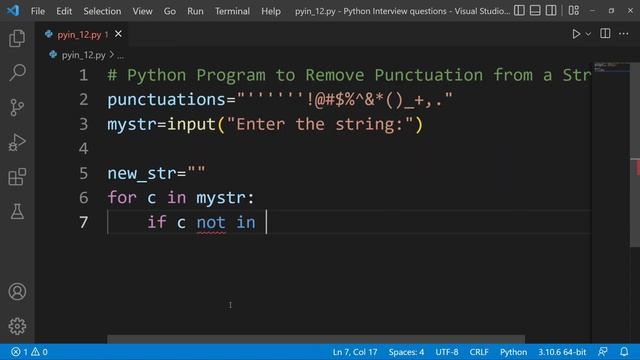
Task: Click pyin_12.py in the breadcrumb
Action: 83,55
